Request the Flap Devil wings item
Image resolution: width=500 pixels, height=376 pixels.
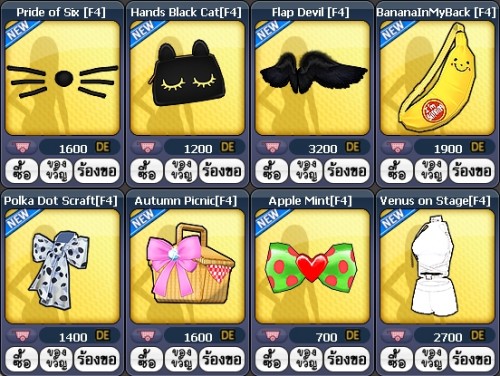pyautogui.click(x=347, y=171)
